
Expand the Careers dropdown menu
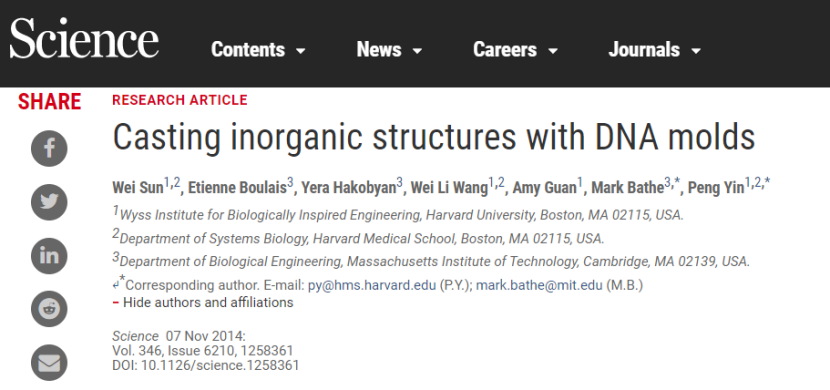pyautogui.click(x=515, y=50)
